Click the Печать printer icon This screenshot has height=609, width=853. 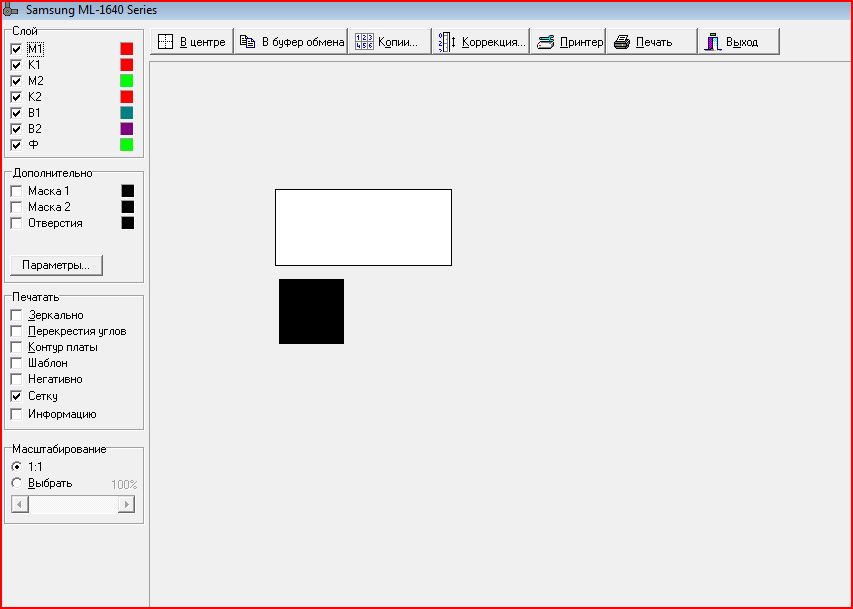coord(622,42)
